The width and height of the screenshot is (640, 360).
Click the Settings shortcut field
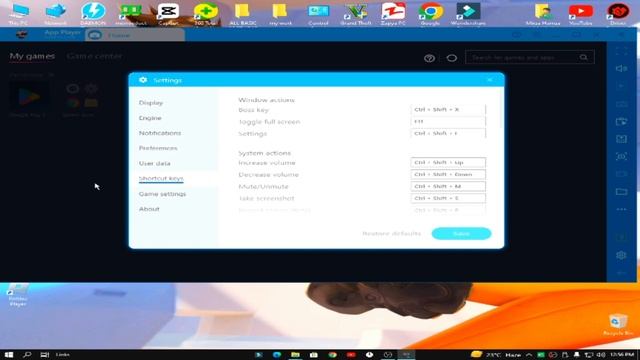[x=448, y=133]
